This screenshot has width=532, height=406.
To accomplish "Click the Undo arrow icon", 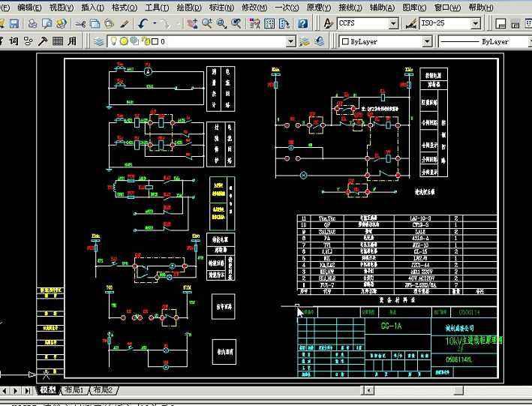I will pyautogui.click(x=143, y=24).
